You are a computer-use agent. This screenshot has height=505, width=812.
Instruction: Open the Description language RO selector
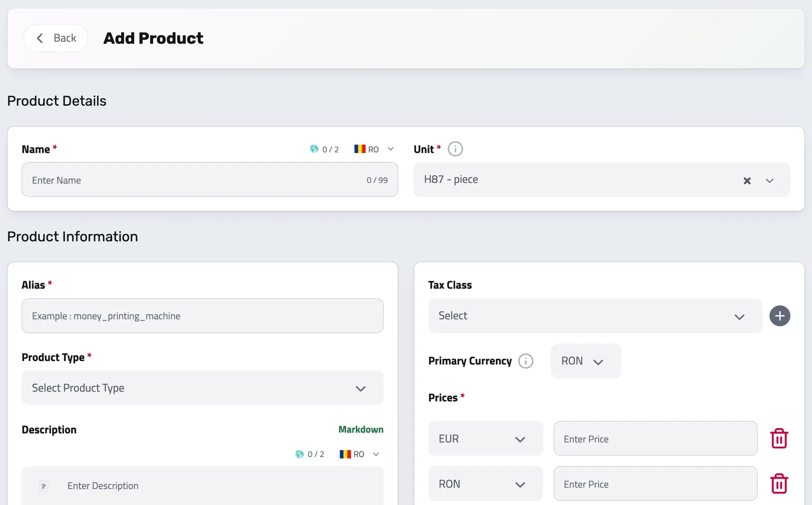(360, 454)
